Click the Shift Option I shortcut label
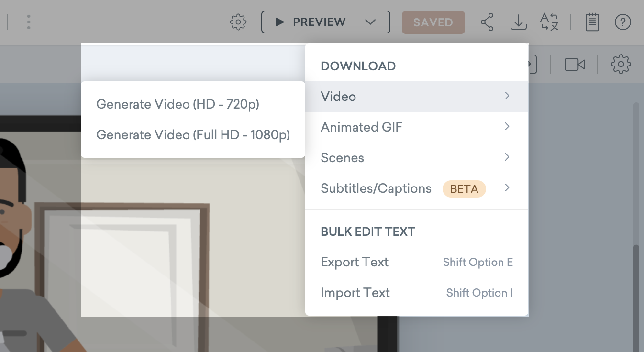 tap(479, 293)
